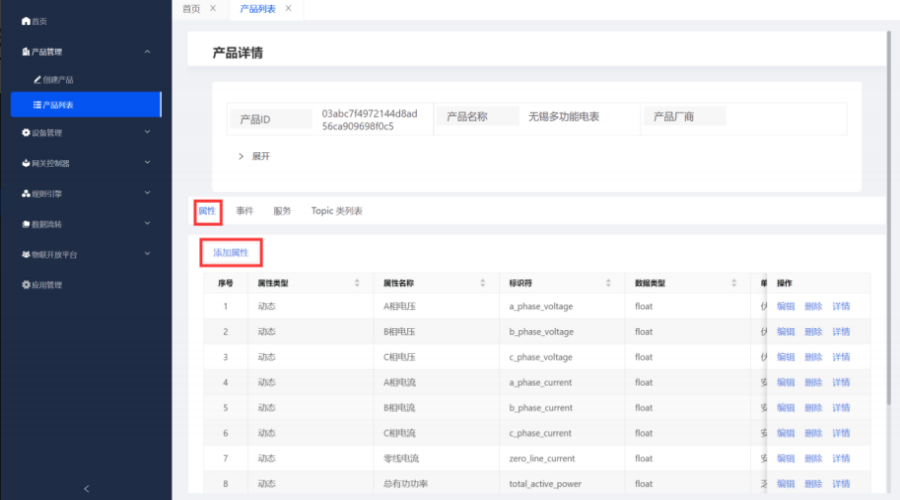Click the gear icon beside 应用管理
This screenshot has height=500, width=900.
click(x=26, y=285)
